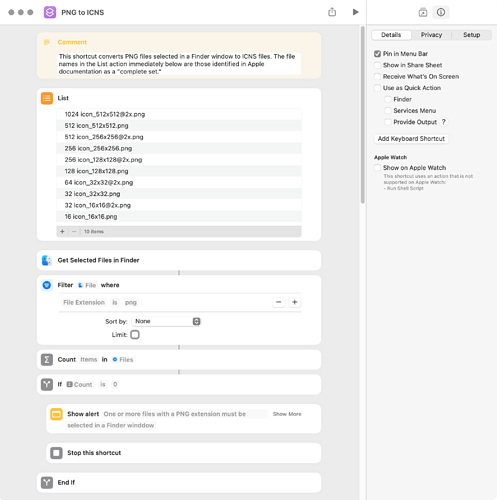Click the orange List action icon

(47, 98)
